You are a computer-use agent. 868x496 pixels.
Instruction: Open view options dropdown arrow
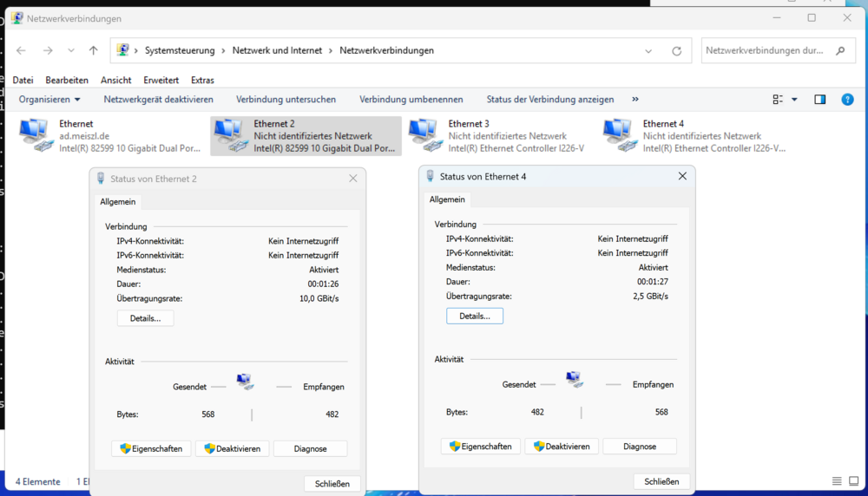[x=794, y=100]
